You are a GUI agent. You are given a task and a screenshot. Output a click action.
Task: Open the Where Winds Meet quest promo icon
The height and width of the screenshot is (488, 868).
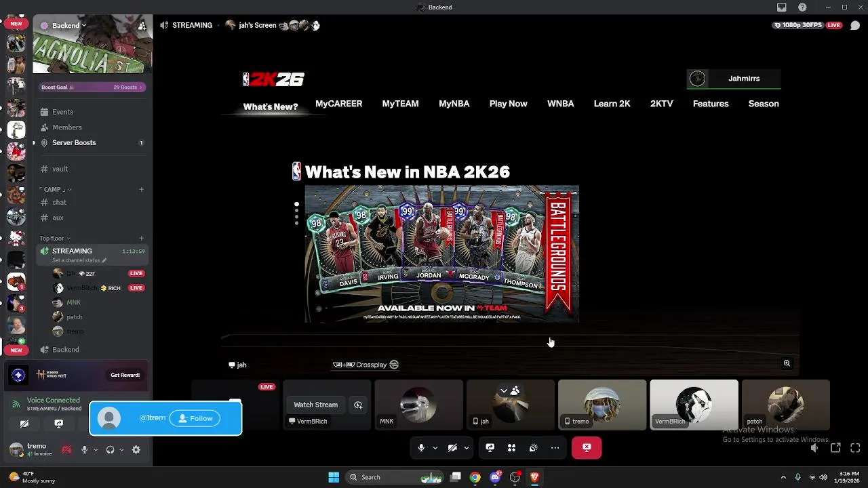click(x=18, y=375)
